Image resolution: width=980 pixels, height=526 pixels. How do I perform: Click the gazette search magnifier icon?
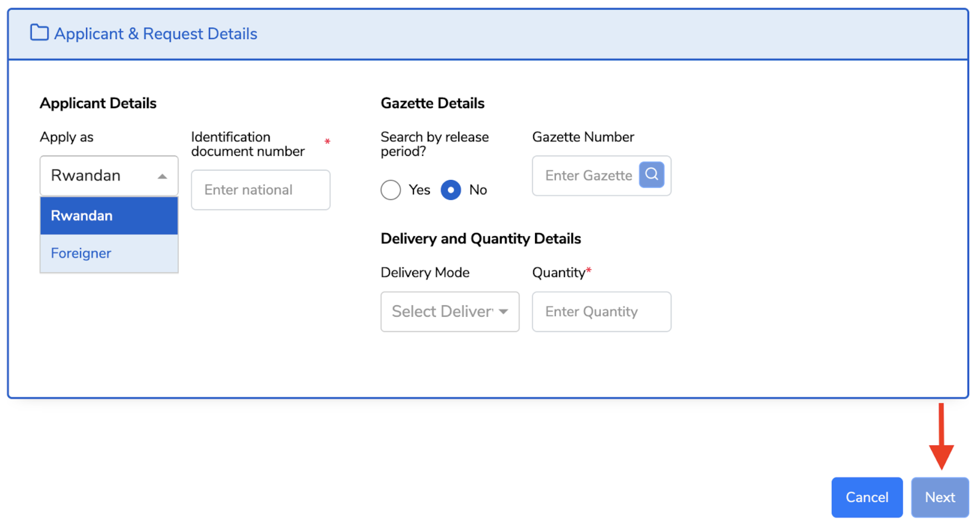tap(651, 175)
